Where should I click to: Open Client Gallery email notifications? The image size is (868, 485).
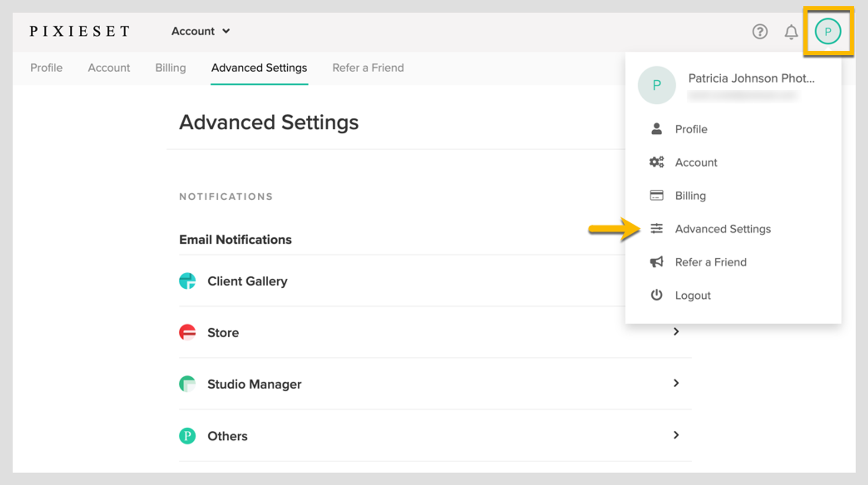[x=435, y=281]
